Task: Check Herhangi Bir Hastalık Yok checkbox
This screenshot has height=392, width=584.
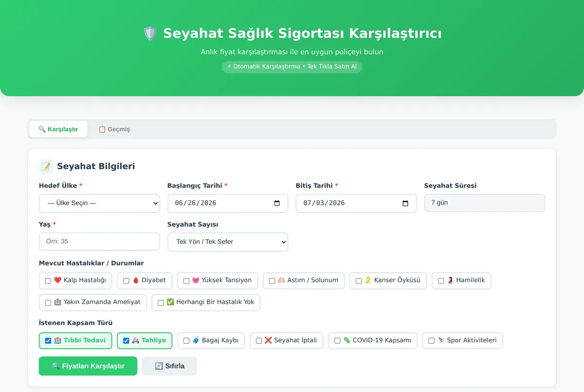Action: tap(161, 303)
